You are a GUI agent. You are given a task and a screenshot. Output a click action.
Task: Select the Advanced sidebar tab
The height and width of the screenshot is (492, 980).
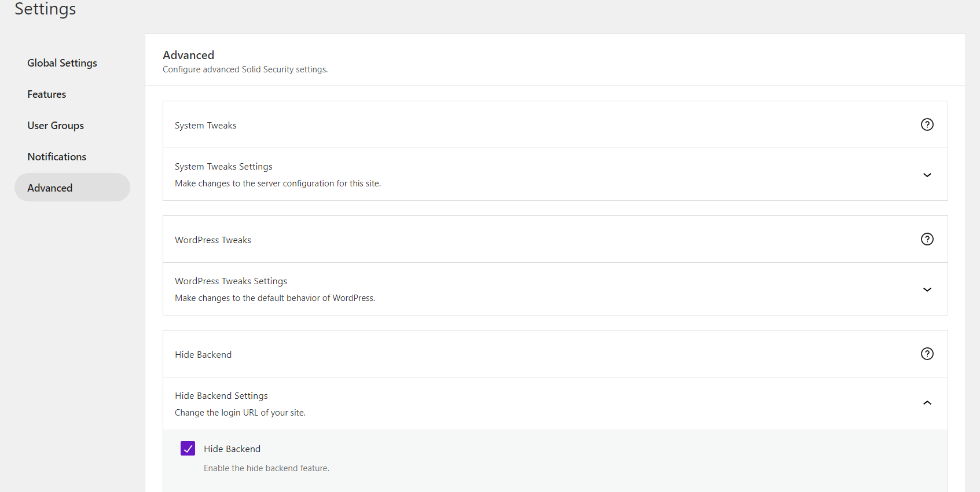72,188
